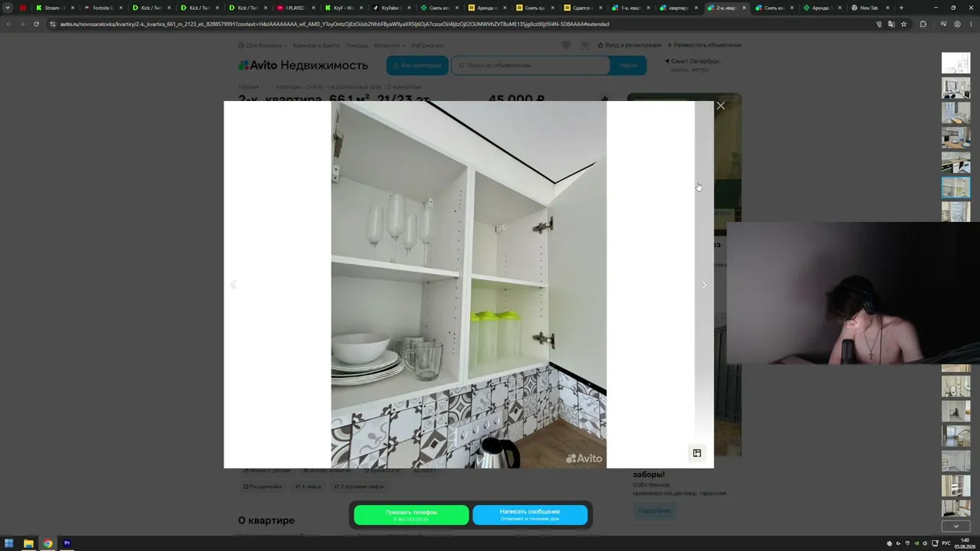
Task: Open the shopping cart icon
Action: (x=585, y=45)
